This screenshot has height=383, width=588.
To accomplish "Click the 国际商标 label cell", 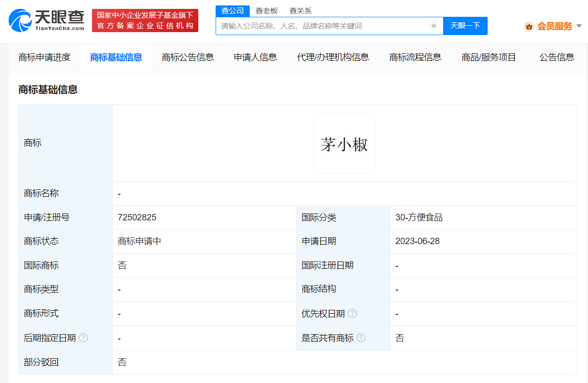I will coord(66,266).
